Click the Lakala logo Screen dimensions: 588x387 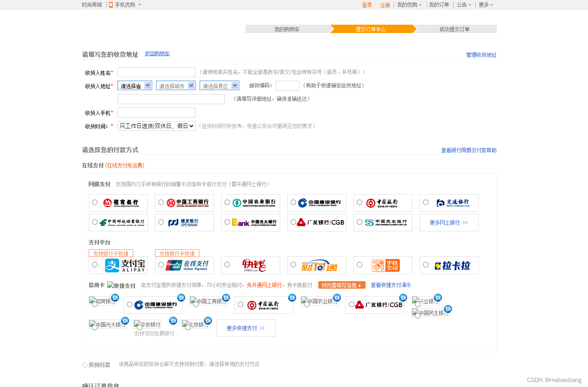point(452,266)
